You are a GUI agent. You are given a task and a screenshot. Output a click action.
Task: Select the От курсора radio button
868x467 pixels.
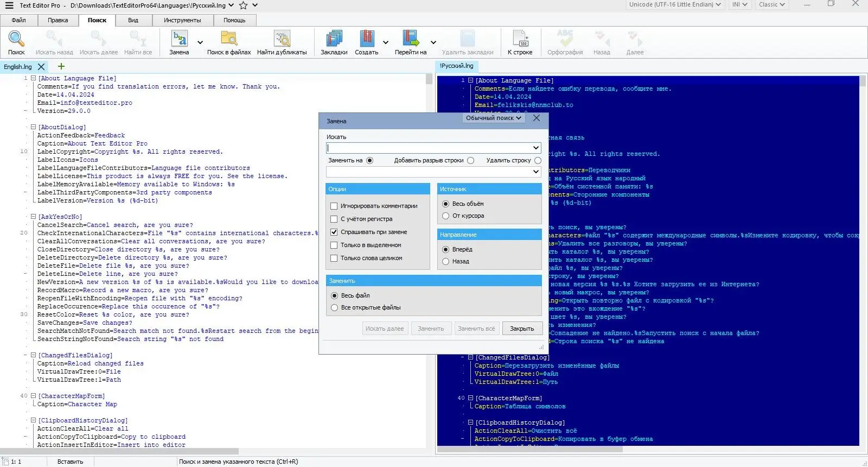pos(446,216)
